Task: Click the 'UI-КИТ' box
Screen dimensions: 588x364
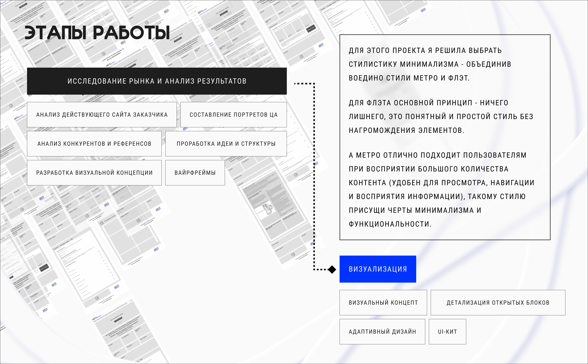Action: tap(447, 331)
